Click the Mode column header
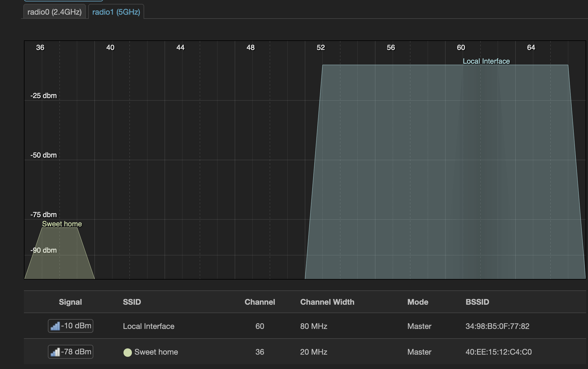The height and width of the screenshot is (369, 588). pyautogui.click(x=418, y=302)
